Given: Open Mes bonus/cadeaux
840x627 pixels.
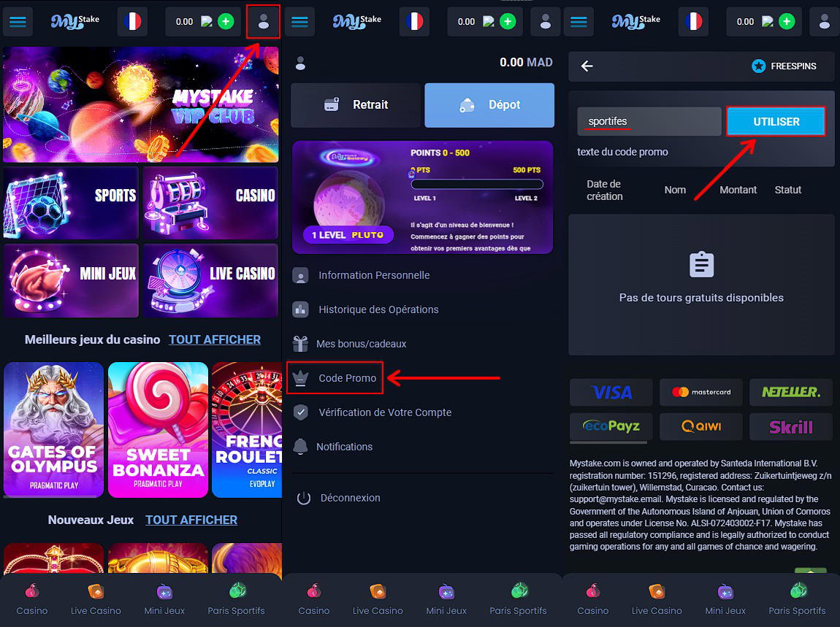Looking at the screenshot, I should click(x=361, y=344).
